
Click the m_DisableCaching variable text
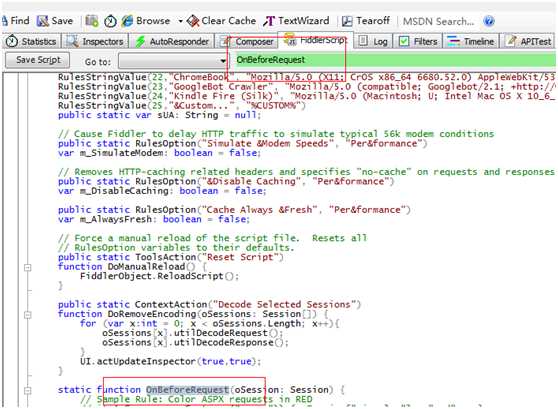pos(124,191)
